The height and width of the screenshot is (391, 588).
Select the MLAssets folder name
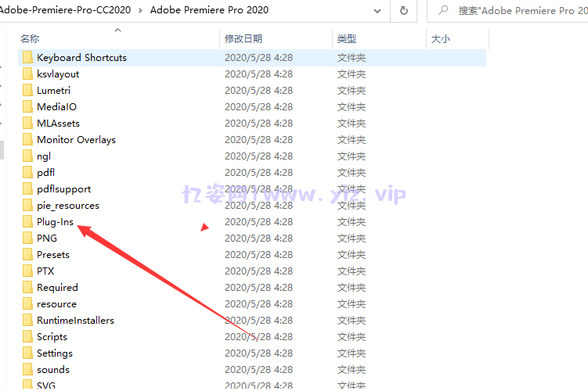[x=58, y=124]
